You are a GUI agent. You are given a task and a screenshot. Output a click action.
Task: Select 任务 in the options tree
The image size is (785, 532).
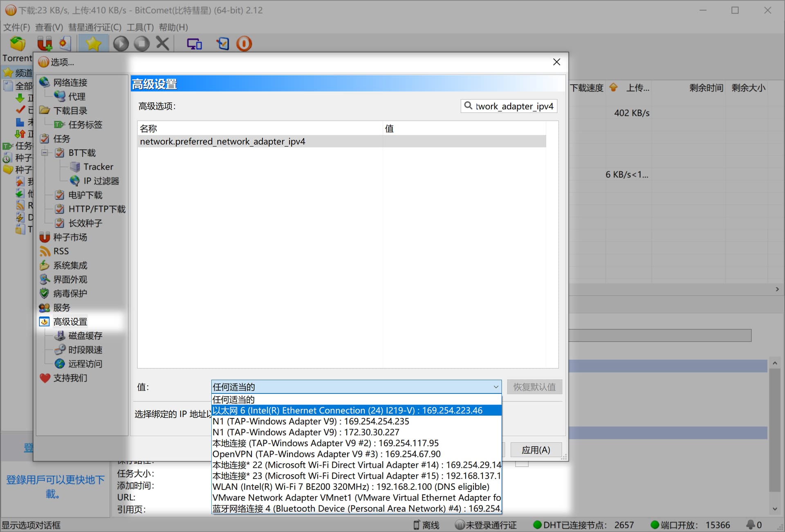(x=61, y=139)
